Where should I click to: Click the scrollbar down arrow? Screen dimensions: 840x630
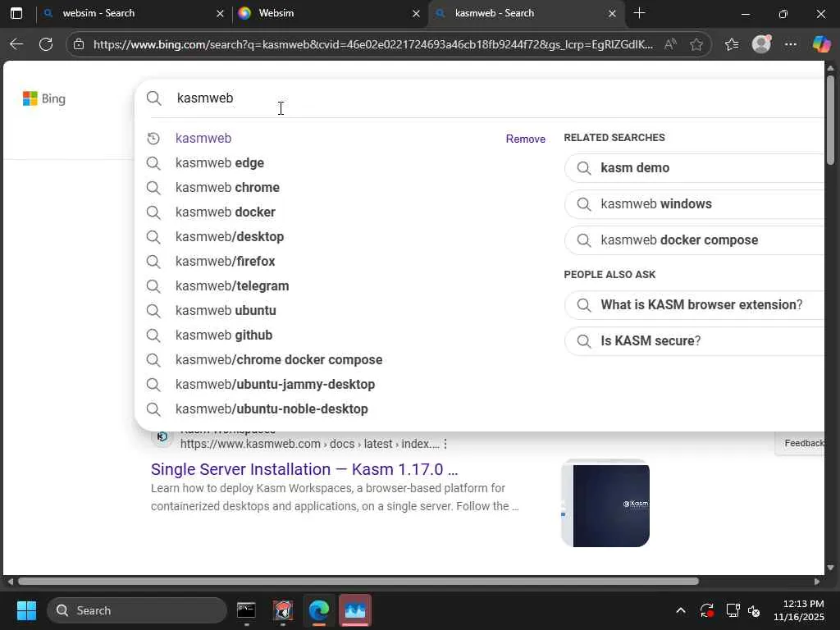coord(830,568)
